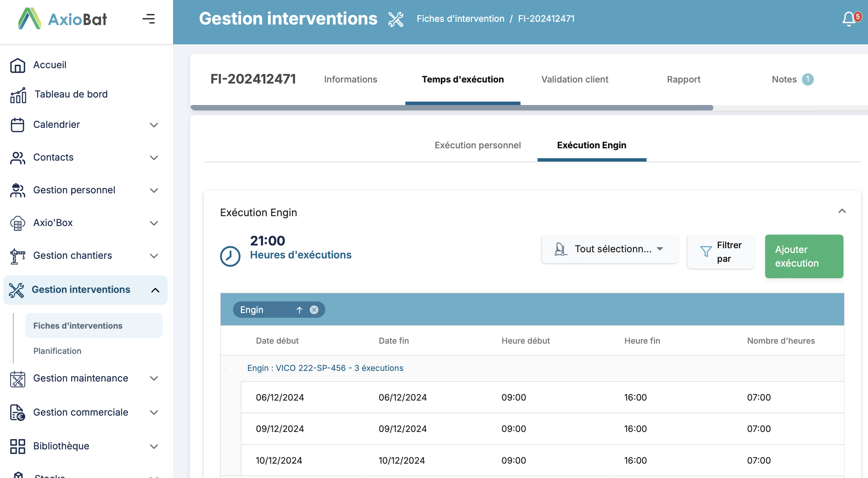Switch to the Validation client tab

575,79
